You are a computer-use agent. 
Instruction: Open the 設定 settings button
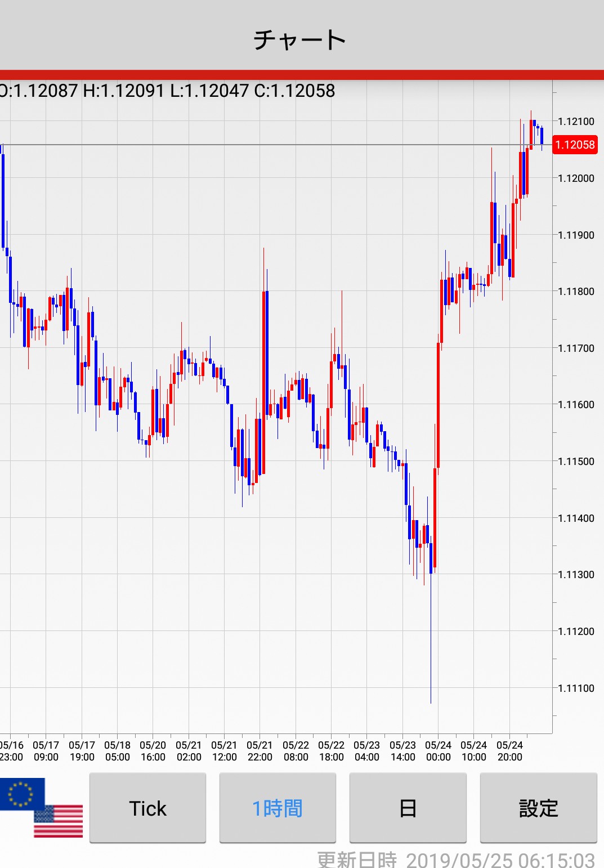(538, 808)
